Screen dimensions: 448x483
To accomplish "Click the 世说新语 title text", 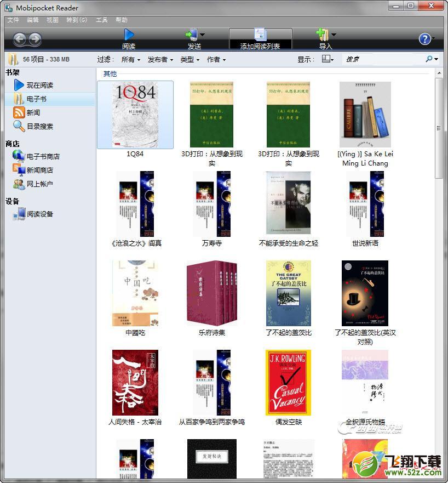I will (x=365, y=243).
